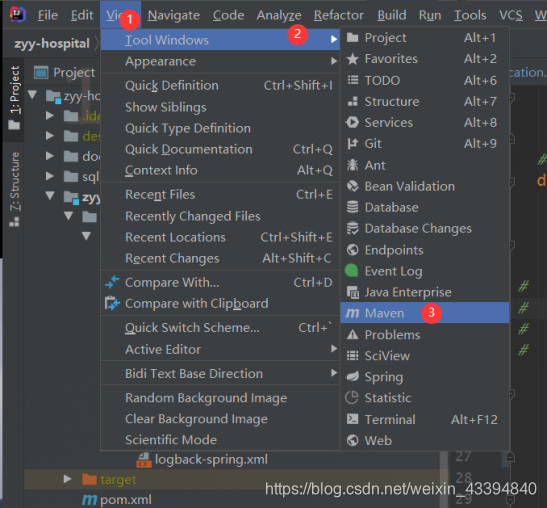Click the Ant bug icon
Image resolution: width=547 pixels, height=508 pixels.
pos(352,165)
